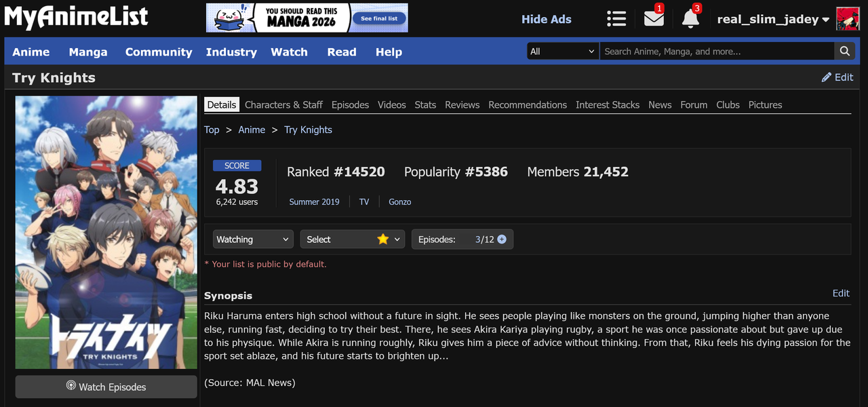
Task: Click the pencil Edit link beside title
Action: [837, 77]
